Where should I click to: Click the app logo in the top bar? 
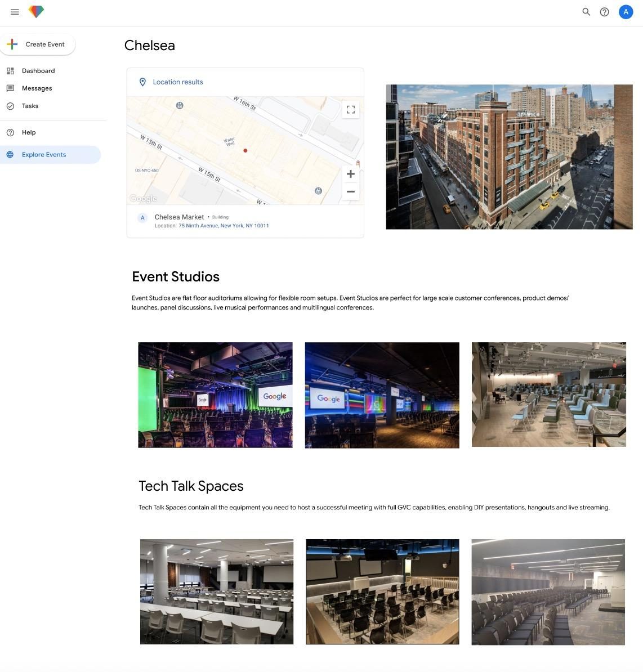pos(36,11)
